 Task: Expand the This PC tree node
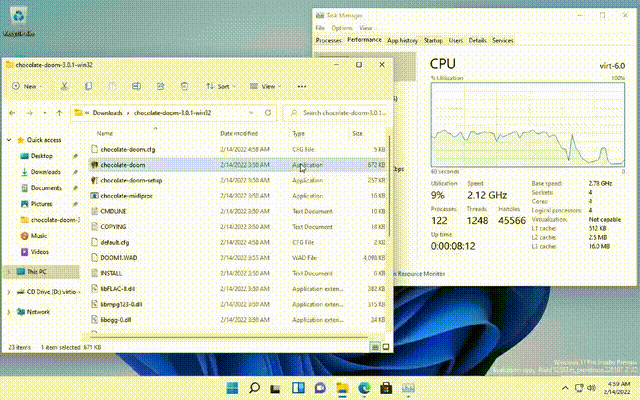tap(9, 271)
